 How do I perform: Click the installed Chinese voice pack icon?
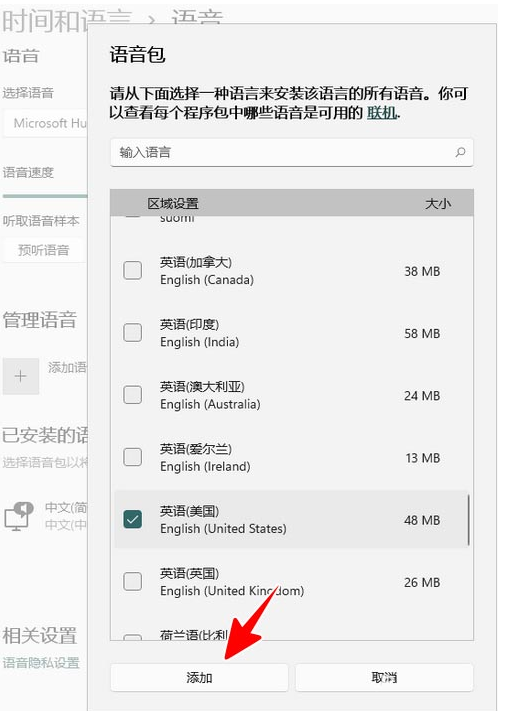[19, 516]
